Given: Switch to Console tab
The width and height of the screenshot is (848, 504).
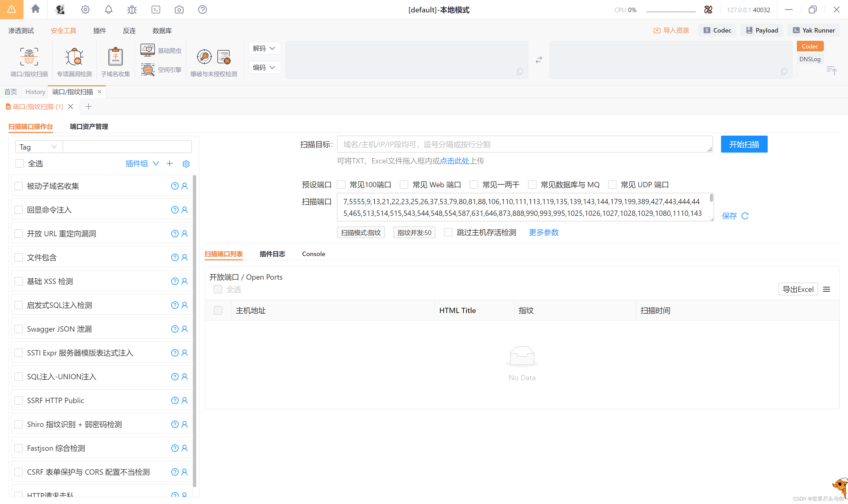Looking at the screenshot, I should (313, 254).
